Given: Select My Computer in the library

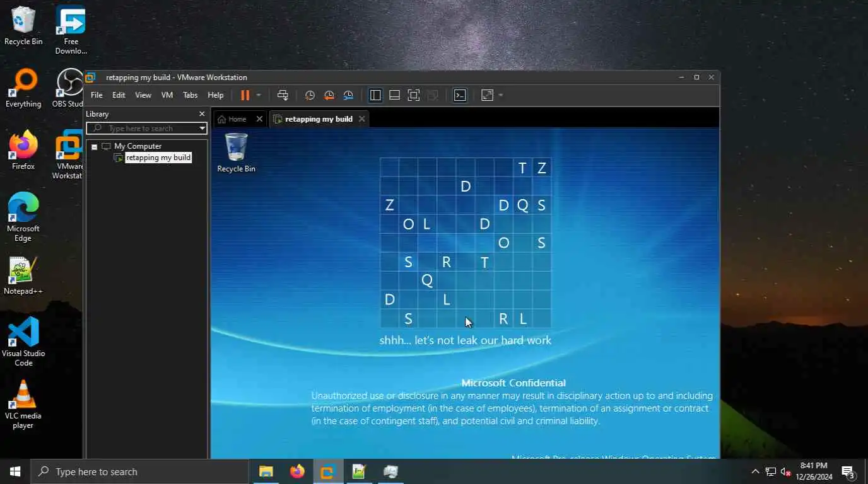Looking at the screenshot, I should (138, 146).
